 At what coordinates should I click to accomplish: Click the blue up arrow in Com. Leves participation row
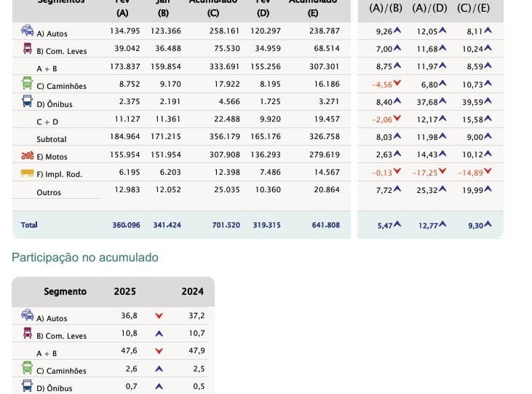(x=159, y=334)
